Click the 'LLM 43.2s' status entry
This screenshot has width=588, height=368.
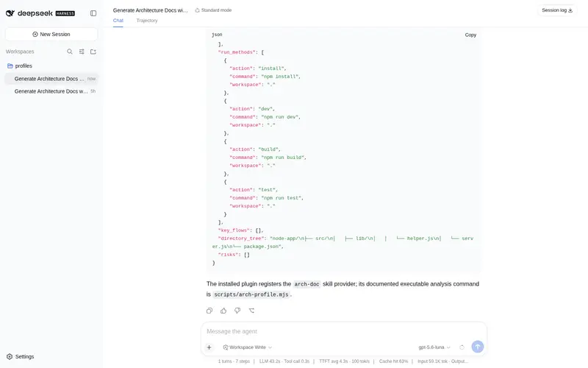tap(284, 361)
